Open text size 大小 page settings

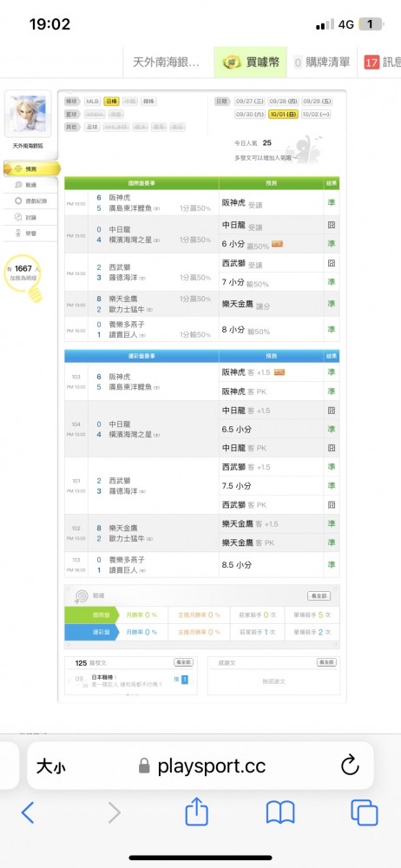coord(51,766)
